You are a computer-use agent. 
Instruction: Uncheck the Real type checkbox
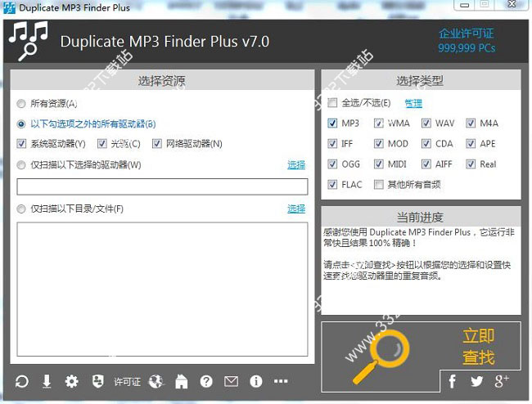[x=471, y=164]
